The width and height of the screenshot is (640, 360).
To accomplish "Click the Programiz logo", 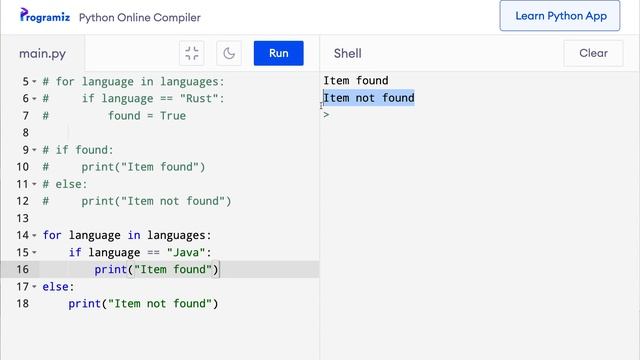I will [44, 16].
